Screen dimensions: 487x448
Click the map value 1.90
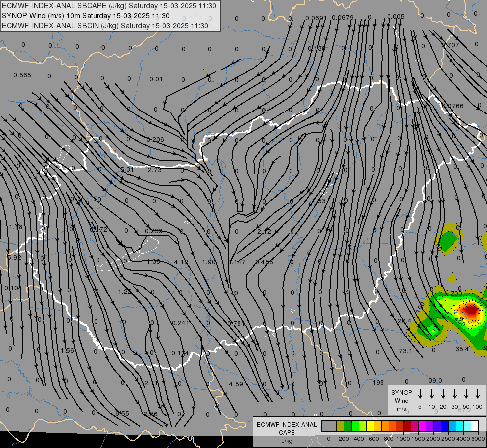coord(209,262)
